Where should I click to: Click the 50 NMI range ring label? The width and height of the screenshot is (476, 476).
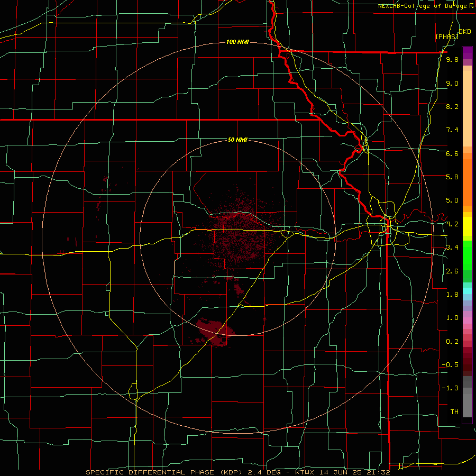coord(237,140)
